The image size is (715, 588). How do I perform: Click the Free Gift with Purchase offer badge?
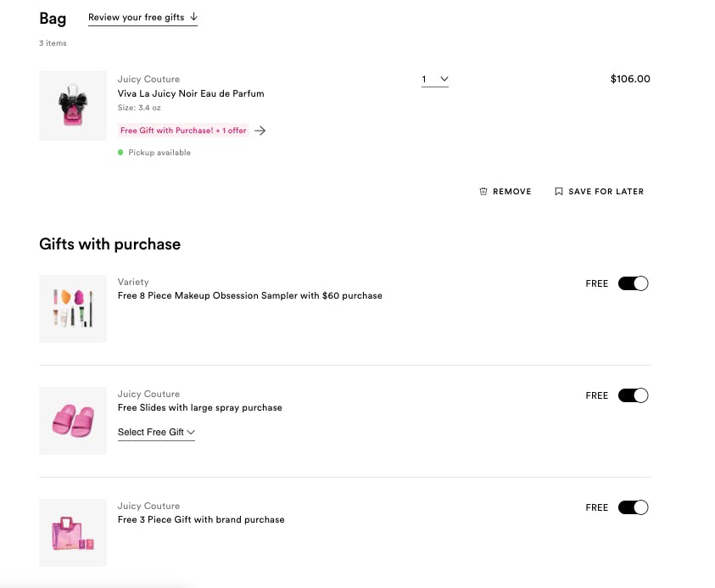183,131
